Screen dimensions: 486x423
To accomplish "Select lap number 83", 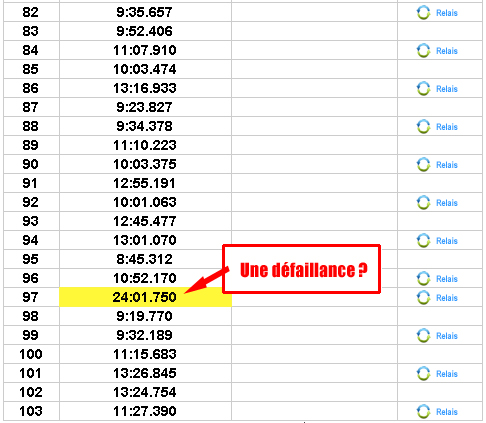I will [x=30, y=31].
